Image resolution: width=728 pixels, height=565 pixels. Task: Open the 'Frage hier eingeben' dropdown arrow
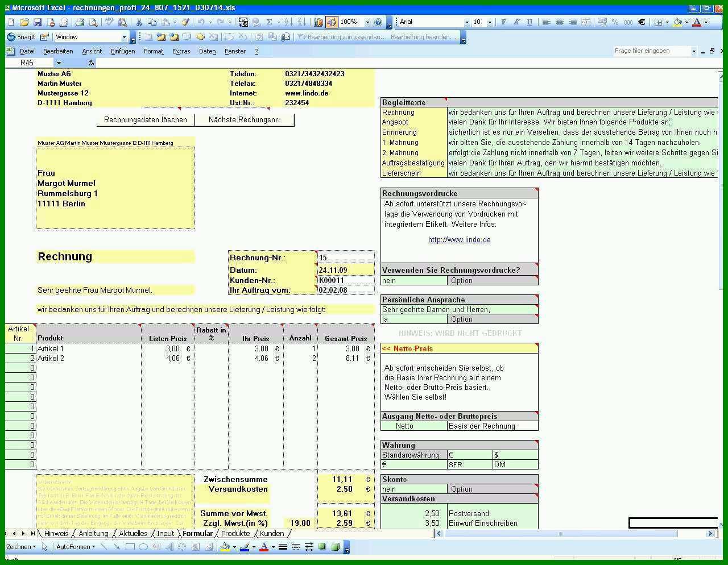click(x=694, y=51)
